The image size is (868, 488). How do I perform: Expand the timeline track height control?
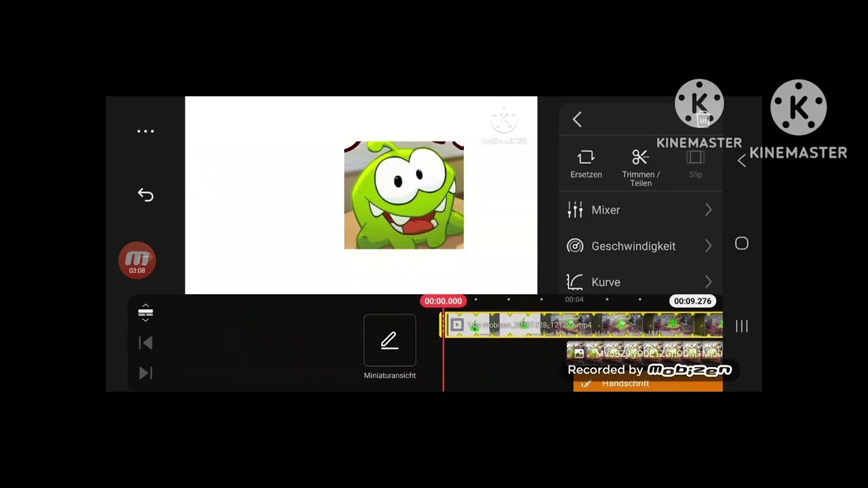point(145,312)
